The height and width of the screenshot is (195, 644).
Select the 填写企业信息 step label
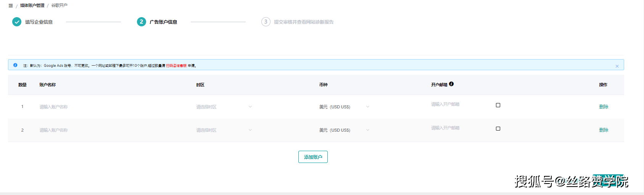pyautogui.click(x=39, y=22)
